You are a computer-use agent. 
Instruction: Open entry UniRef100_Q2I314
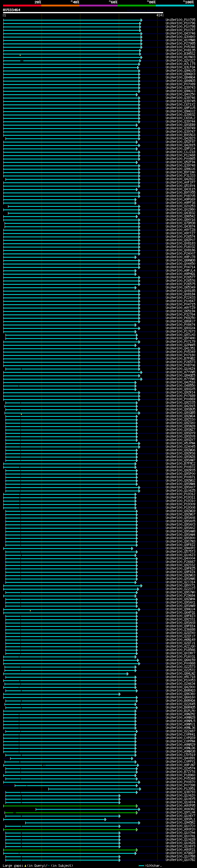180,582
